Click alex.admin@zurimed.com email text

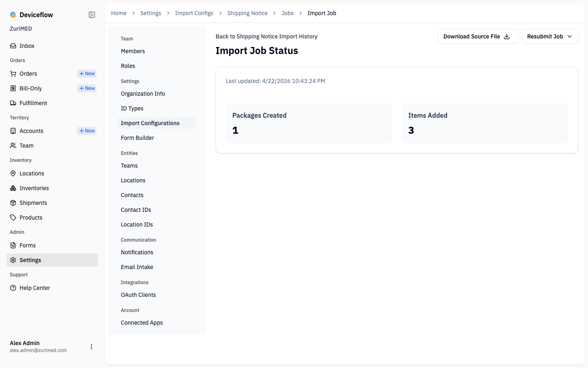tap(38, 350)
